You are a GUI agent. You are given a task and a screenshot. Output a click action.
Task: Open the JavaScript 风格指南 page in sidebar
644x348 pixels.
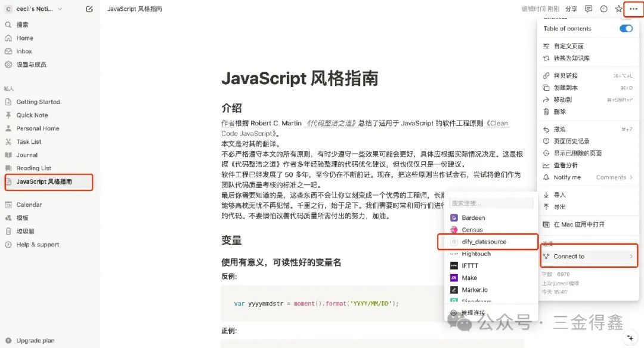(49, 183)
